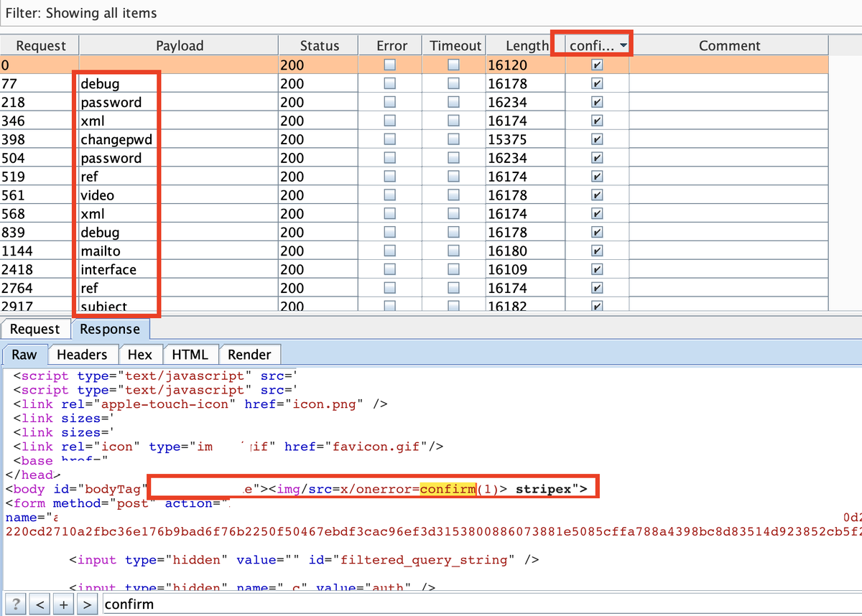Select the Response tab
Image resolution: width=862 pixels, height=616 pixels.
tap(110, 329)
